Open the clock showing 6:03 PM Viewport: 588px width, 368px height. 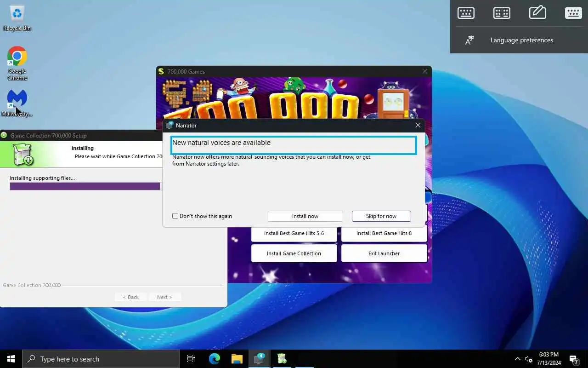point(548,359)
